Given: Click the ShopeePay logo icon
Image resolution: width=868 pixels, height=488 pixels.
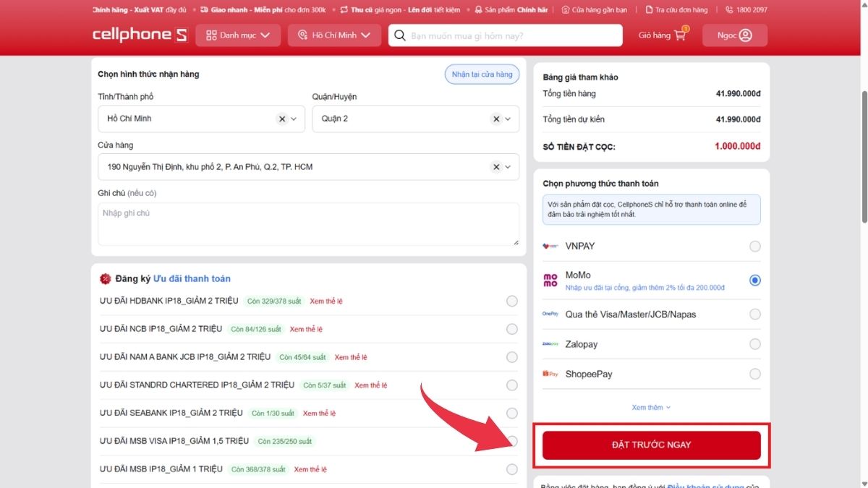Looking at the screenshot, I should tap(550, 374).
